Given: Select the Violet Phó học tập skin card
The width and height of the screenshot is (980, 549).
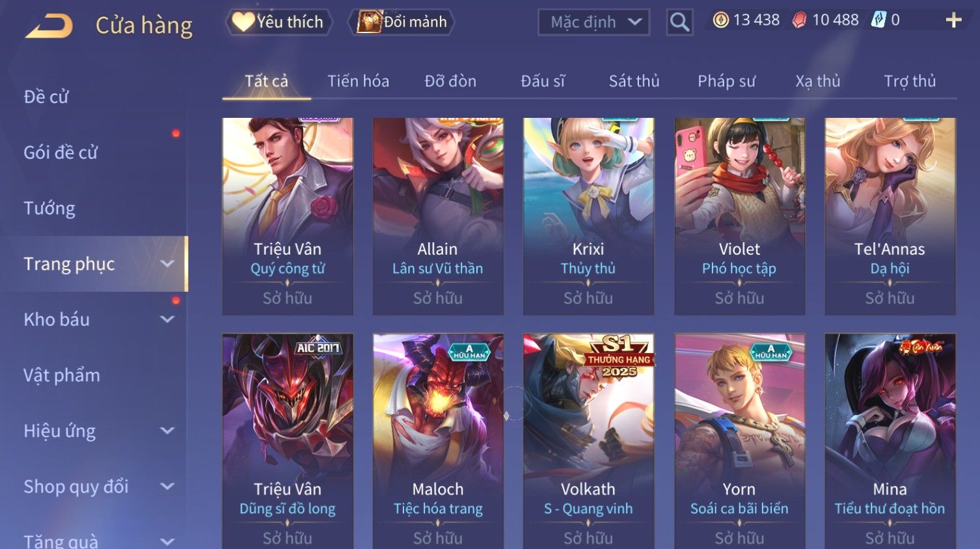Looking at the screenshot, I should pyautogui.click(x=739, y=216).
